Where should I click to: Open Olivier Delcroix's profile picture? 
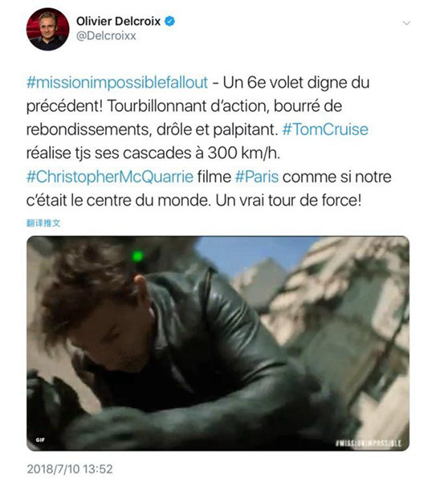tap(47, 29)
